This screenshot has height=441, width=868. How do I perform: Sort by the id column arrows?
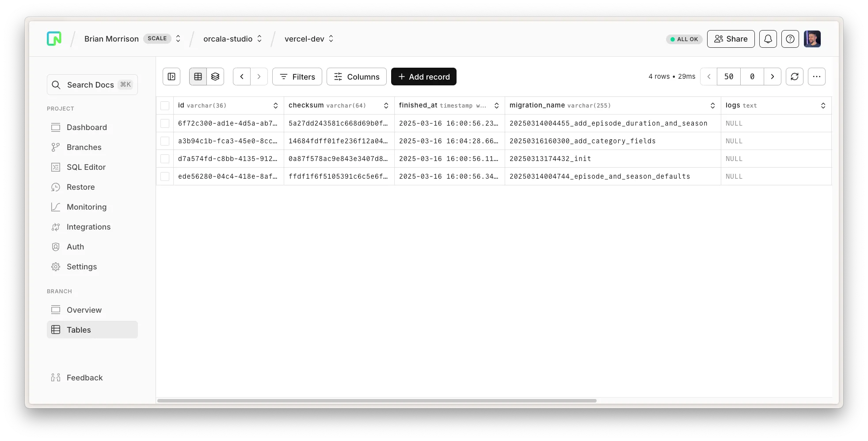pyautogui.click(x=276, y=106)
